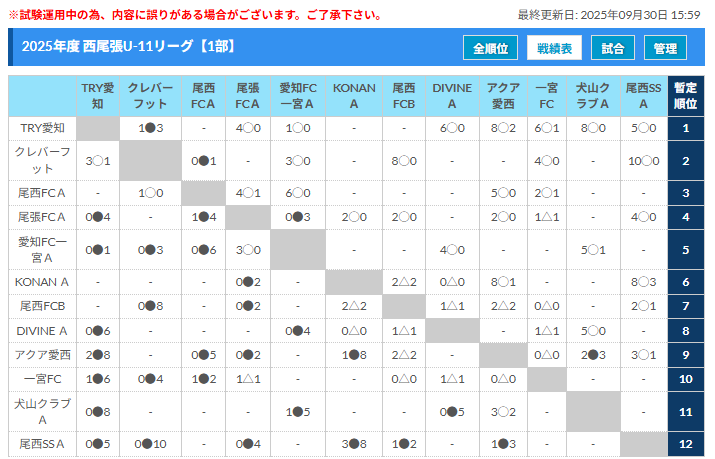Click the 管理 management button
The image size is (715, 459).
coord(665,48)
